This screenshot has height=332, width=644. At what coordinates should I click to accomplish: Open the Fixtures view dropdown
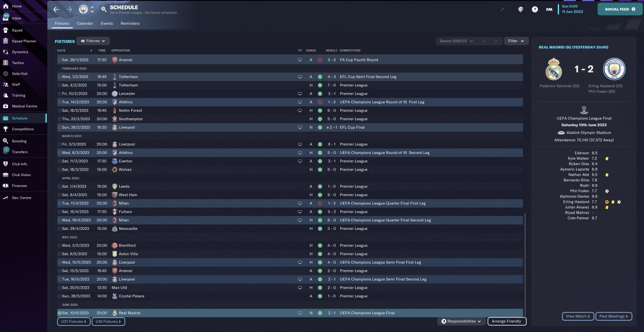pos(93,41)
